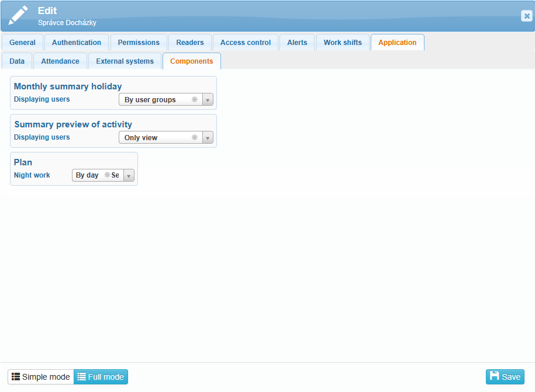Switch to the General tab

23,43
